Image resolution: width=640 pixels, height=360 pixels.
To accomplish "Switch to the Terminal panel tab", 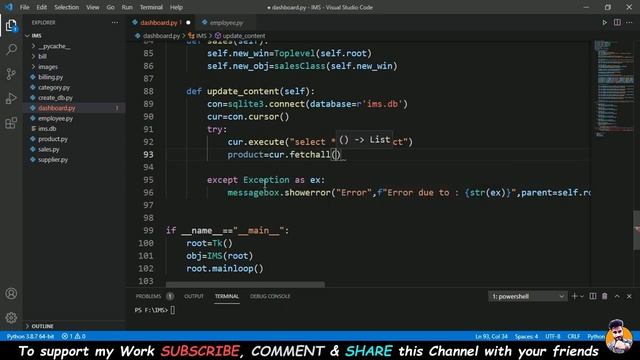I will pyautogui.click(x=227, y=296).
